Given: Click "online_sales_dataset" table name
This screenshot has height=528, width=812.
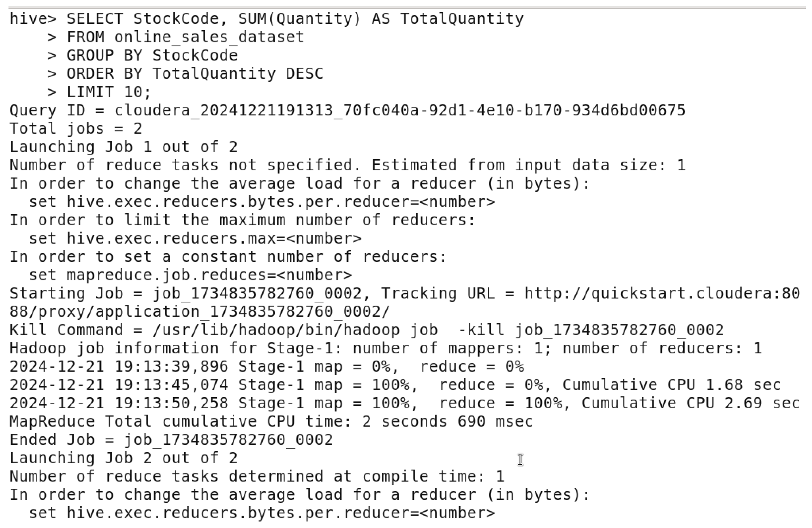Looking at the screenshot, I should click(209, 37).
